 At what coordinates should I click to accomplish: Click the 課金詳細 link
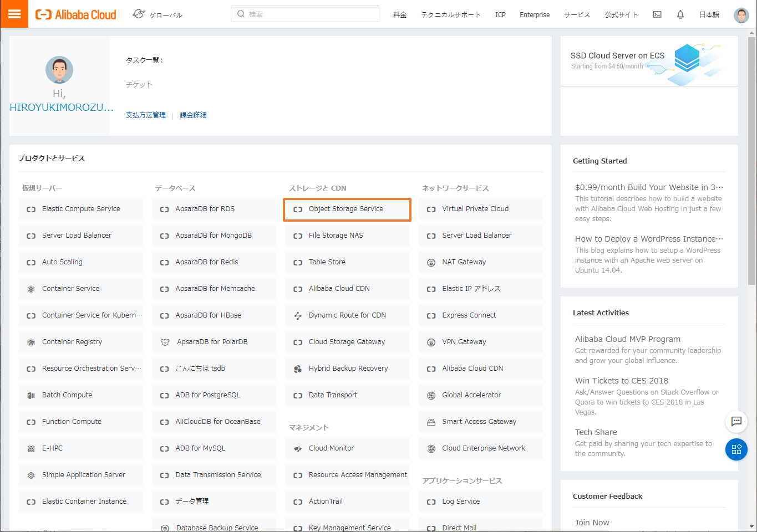(x=193, y=115)
